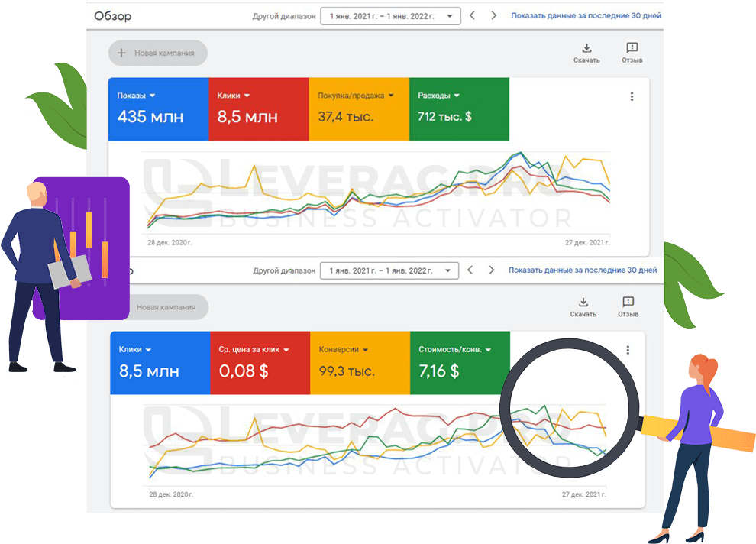Screen dimensions: 756x544
Task: Go to the previous date range in the lower header
Action: point(470,270)
